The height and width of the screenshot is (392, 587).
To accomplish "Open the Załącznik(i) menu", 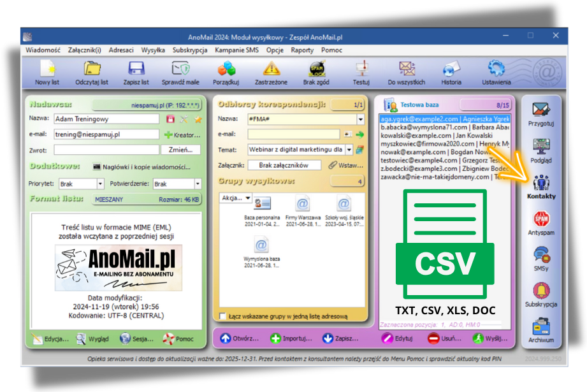I will coord(84,50).
